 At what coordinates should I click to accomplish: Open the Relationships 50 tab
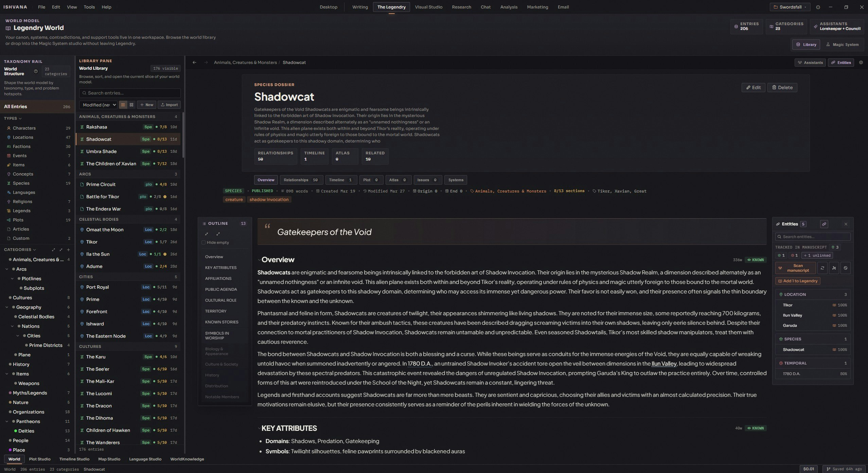(x=300, y=180)
